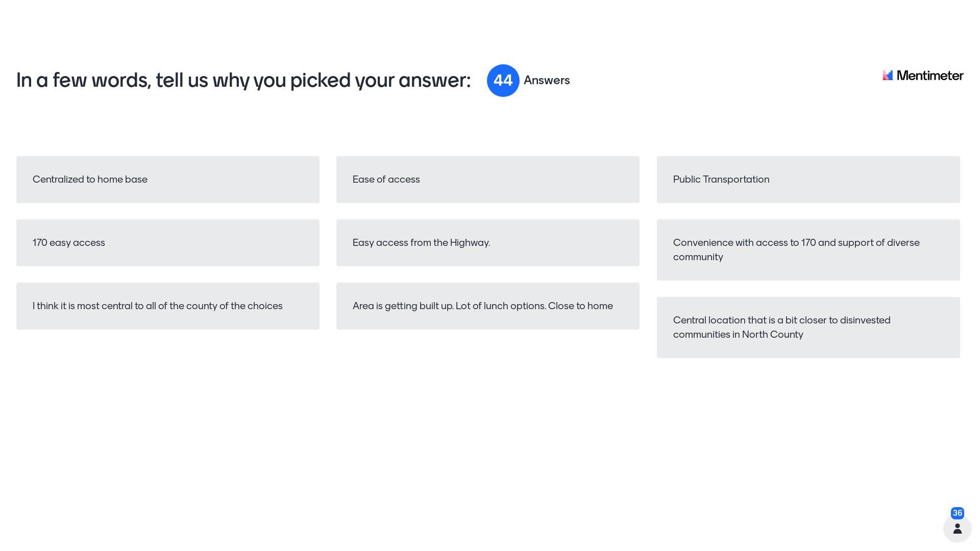Select the 'Public Transportation' response card
The width and height of the screenshot is (980, 551).
pos(808,180)
